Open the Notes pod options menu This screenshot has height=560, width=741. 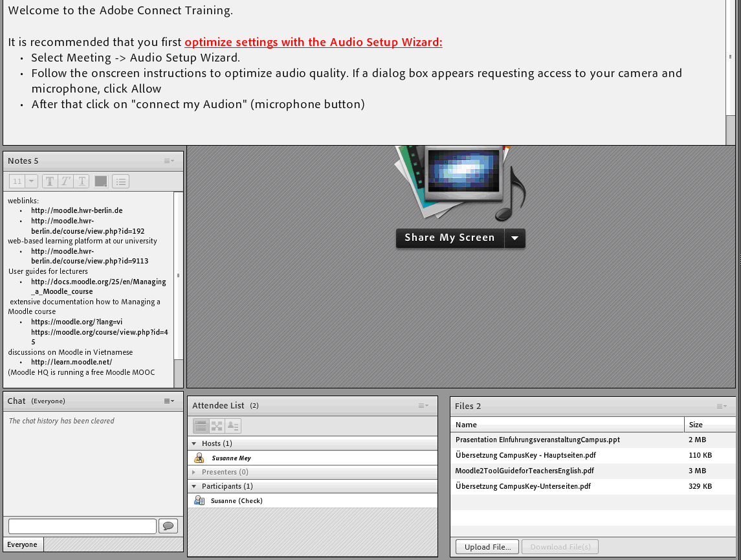(169, 161)
